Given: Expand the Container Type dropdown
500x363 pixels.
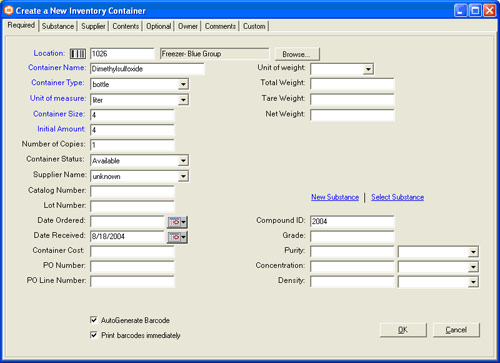Looking at the screenshot, I should (183, 84).
